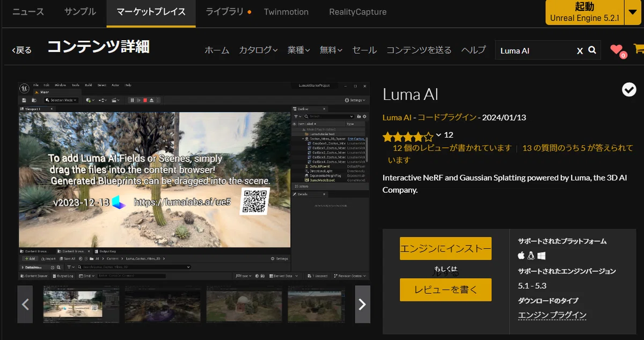Viewport: 644px width, 340px height.
Task: Click the レビューを書く button
Action: (x=445, y=290)
